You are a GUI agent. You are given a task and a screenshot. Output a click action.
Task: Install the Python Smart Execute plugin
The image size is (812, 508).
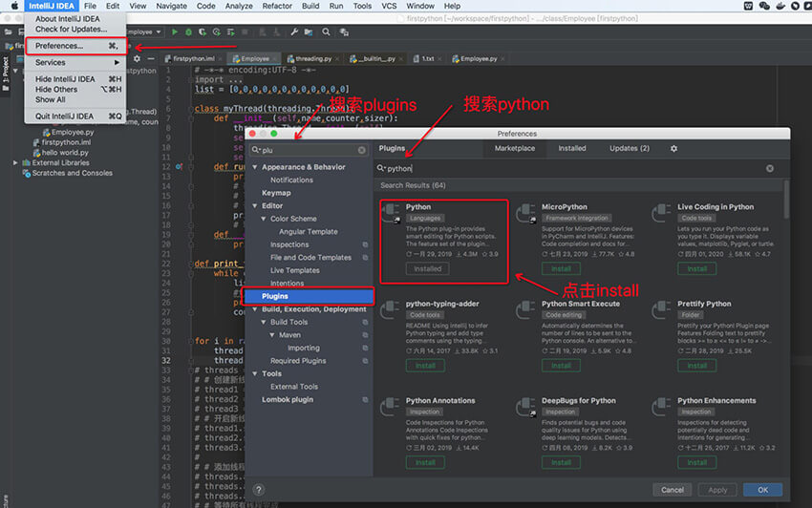pos(561,366)
